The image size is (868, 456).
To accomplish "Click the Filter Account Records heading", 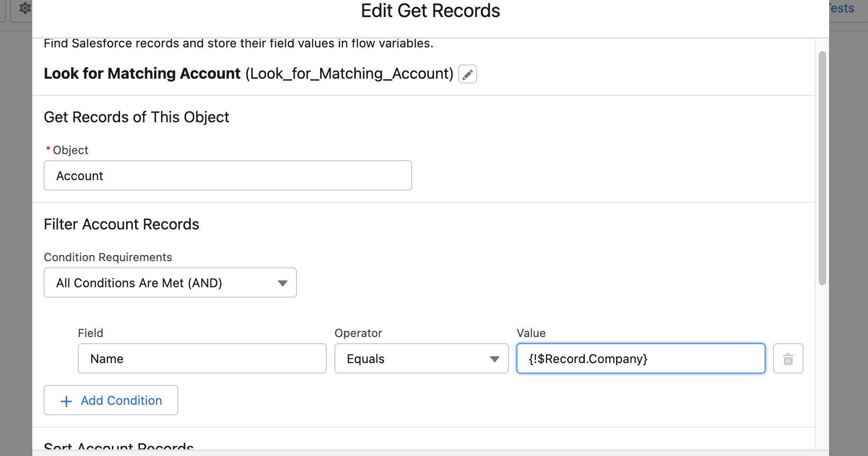I will point(121,224).
